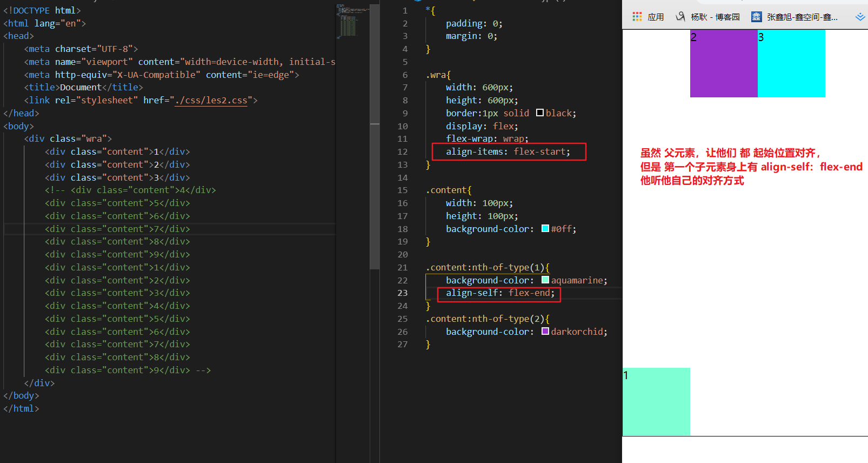Viewport: 868px width, 463px height.
Task: Click the darkorchid color swatch
Action: coord(545,332)
